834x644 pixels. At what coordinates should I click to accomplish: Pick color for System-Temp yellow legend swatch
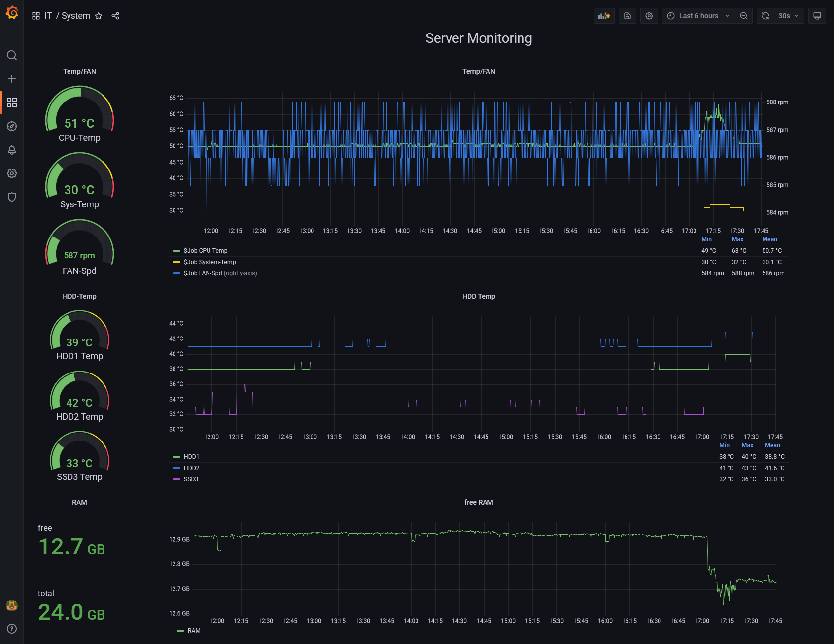coord(176,262)
